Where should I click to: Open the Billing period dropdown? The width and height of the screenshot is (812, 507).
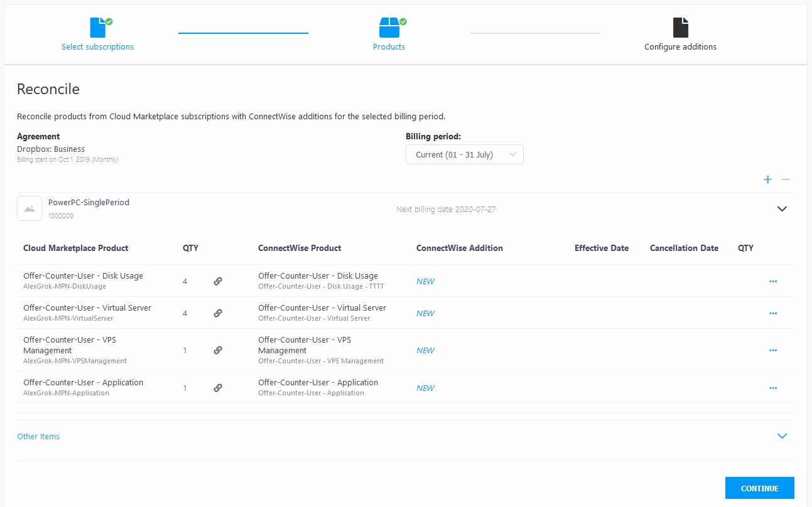pyautogui.click(x=464, y=154)
